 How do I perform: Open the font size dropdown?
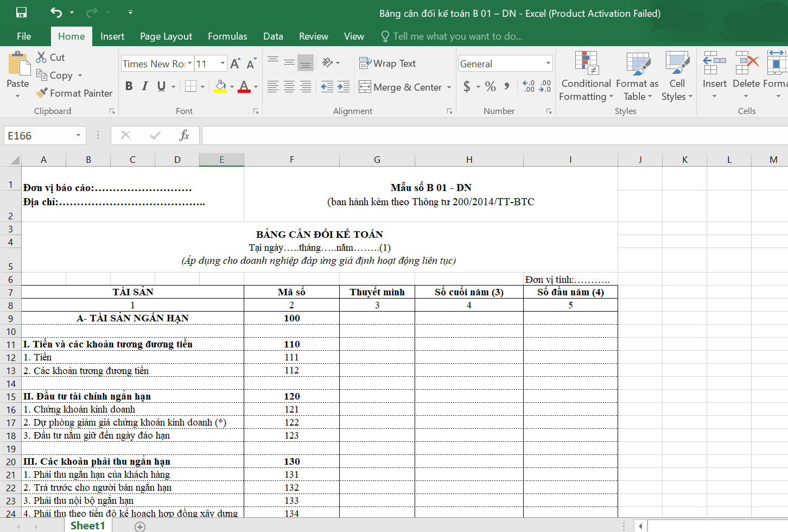[x=223, y=64]
